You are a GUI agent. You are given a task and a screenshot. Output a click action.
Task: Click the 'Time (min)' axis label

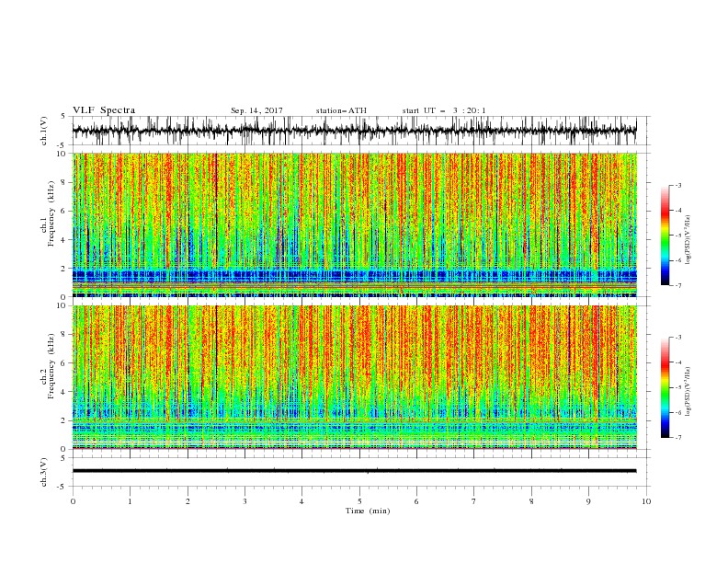[x=368, y=511]
